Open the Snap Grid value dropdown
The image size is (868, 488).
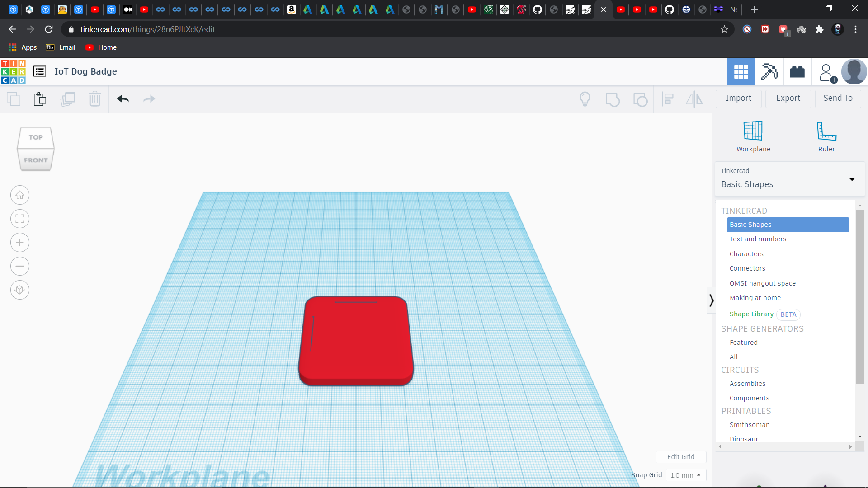tap(686, 475)
